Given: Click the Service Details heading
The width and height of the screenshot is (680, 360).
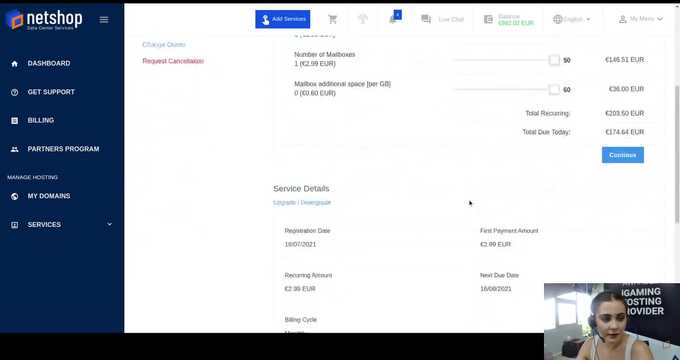Looking at the screenshot, I should 301,189.
